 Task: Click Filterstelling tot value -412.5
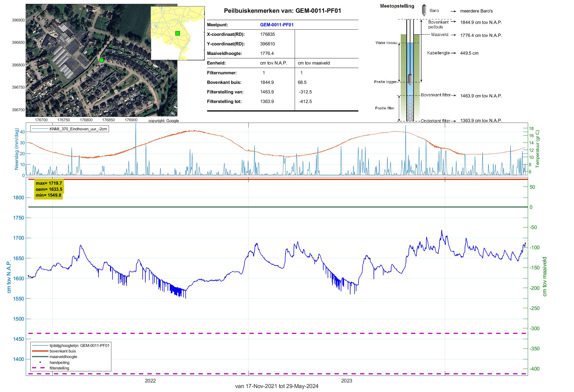(305, 101)
